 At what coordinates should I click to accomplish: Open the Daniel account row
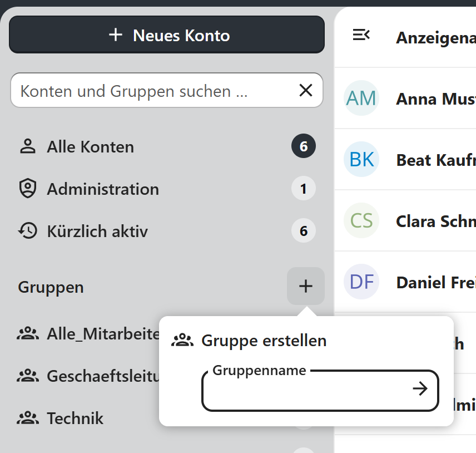coord(405,282)
